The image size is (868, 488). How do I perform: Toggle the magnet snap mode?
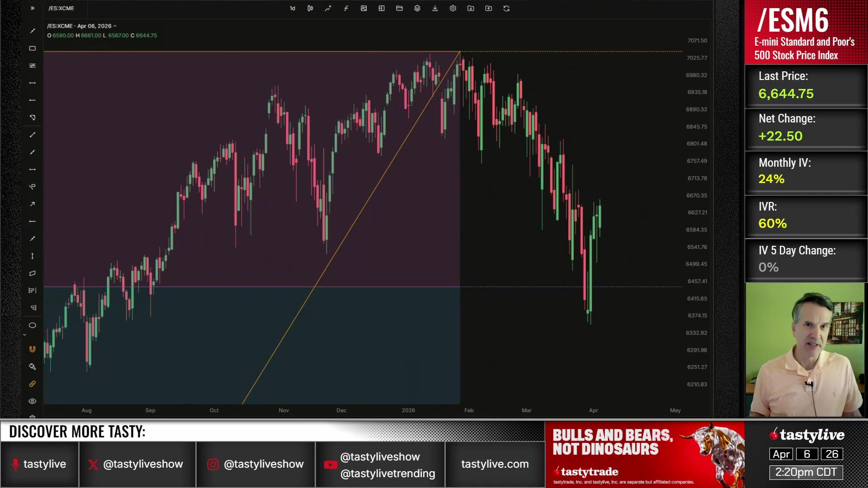pyautogui.click(x=33, y=349)
